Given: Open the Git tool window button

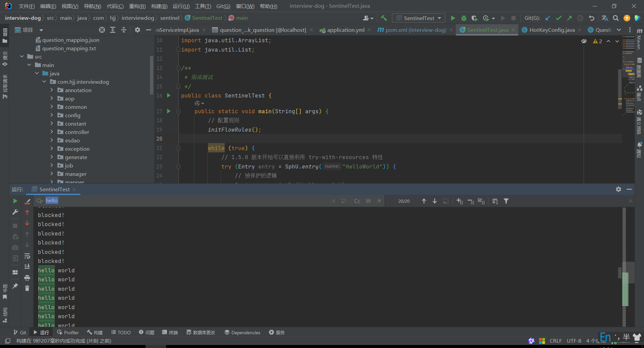Looking at the screenshot, I should tap(20, 332).
